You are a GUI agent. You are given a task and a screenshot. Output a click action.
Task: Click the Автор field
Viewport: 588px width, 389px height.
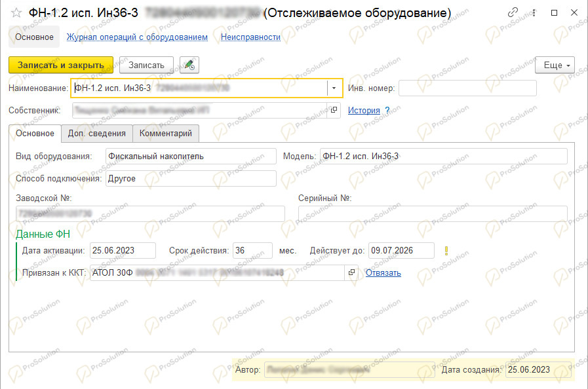349,370
